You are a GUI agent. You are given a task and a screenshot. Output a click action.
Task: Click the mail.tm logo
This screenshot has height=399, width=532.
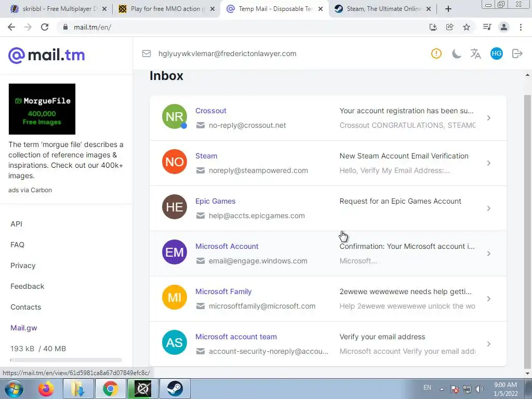click(x=46, y=55)
